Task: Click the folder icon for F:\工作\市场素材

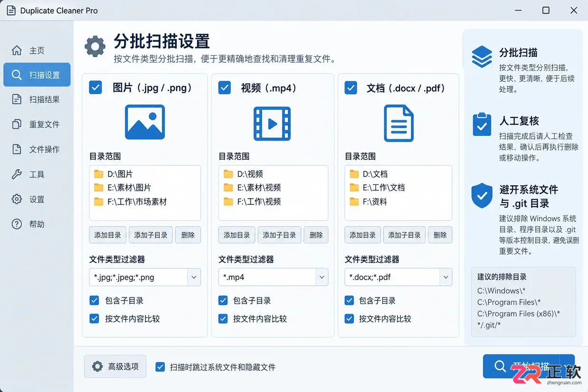Action: [x=99, y=201]
